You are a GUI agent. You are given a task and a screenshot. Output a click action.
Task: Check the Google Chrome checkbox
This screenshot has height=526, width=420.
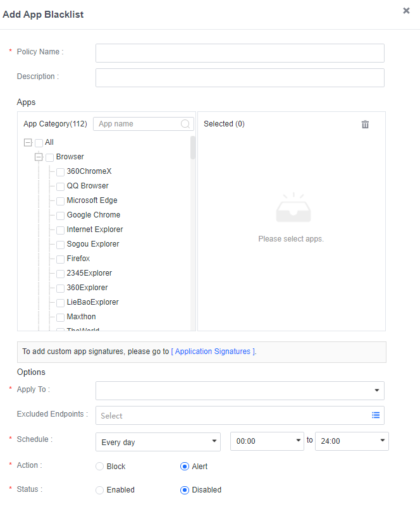coord(60,216)
